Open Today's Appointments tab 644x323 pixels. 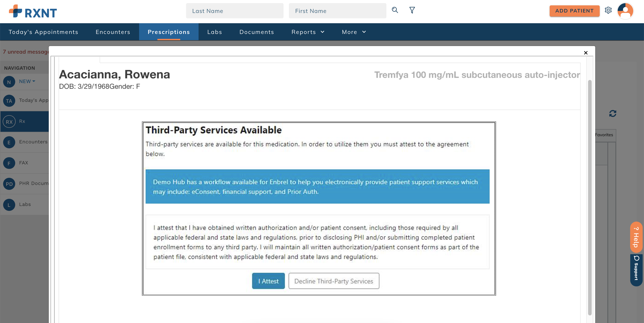tap(44, 32)
